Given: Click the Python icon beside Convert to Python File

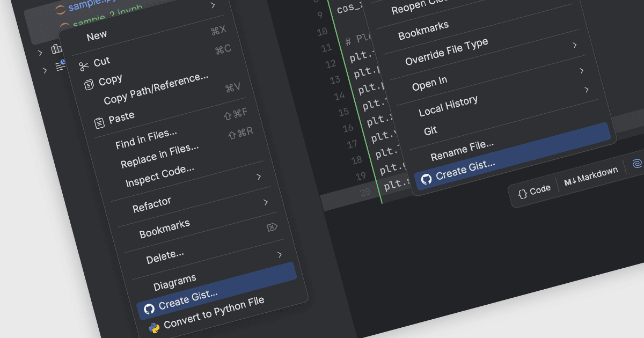Looking at the screenshot, I should 154,328.
